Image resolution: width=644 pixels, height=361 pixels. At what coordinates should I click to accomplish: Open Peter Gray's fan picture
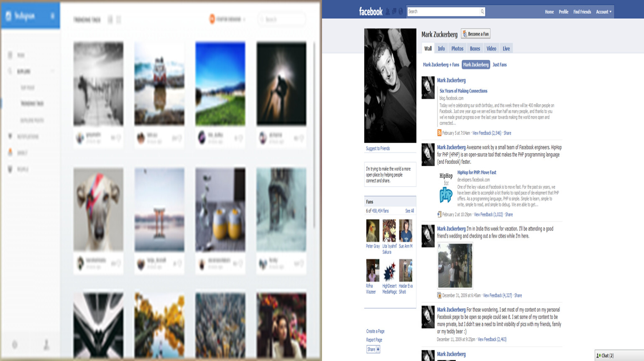[x=373, y=231]
